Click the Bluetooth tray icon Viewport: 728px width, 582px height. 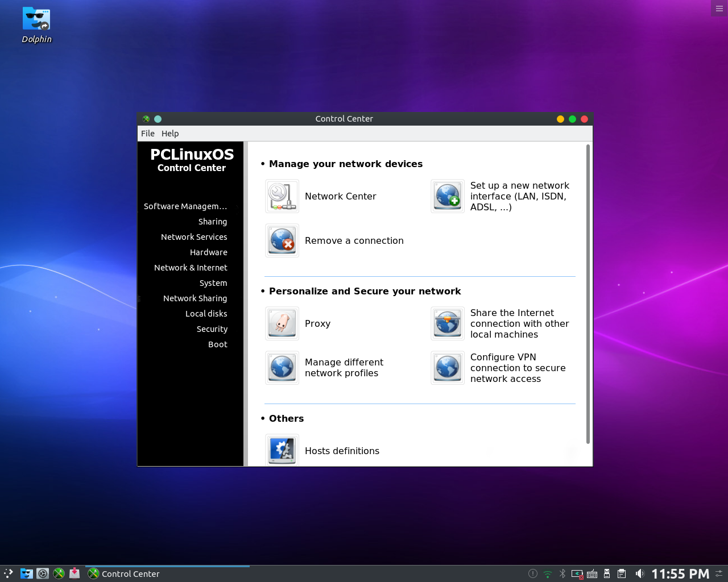562,574
